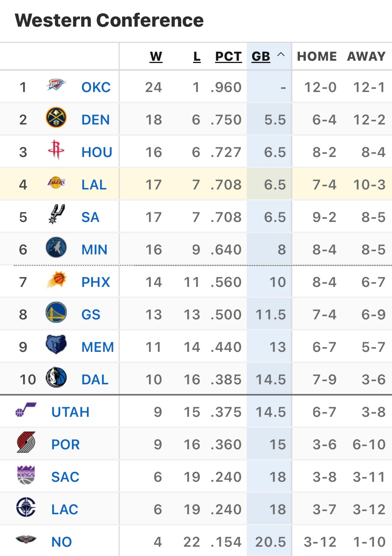392x556 pixels.
Task: Open the LAC team link
Action: pyautogui.click(x=65, y=509)
